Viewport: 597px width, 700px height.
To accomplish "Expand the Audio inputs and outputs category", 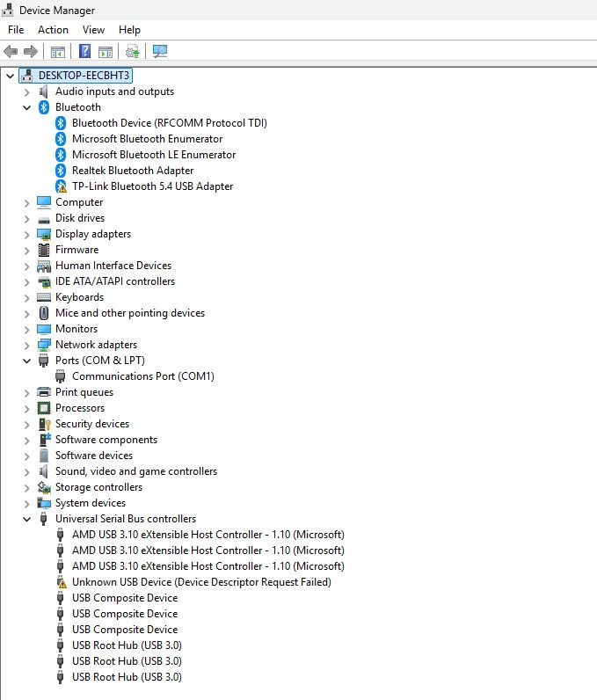I will [27, 91].
